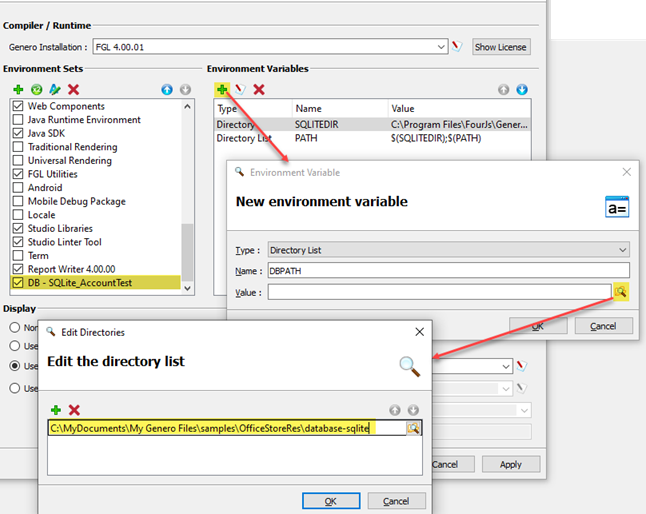Move environment set up
This screenshot has width=646, height=514.
[x=167, y=89]
